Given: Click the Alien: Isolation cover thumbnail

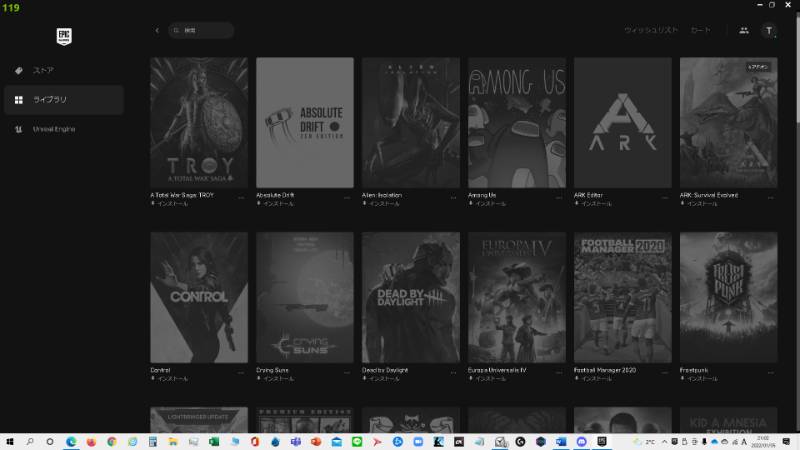Looking at the screenshot, I should 411,122.
